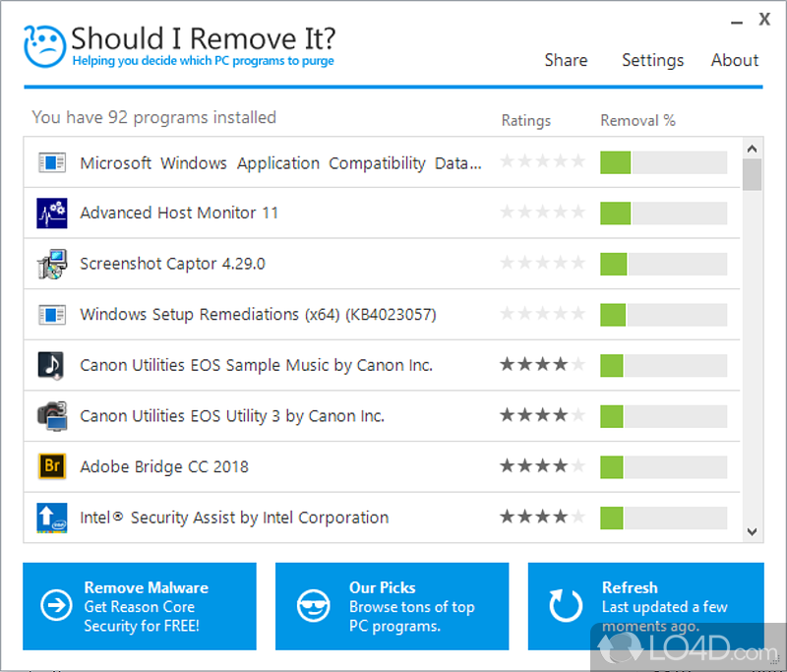This screenshot has height=672, width=787.
Task: Select 'Adobe Bridge CC 2018' row text
Action: pyautogui.click(x=164, y=466)
